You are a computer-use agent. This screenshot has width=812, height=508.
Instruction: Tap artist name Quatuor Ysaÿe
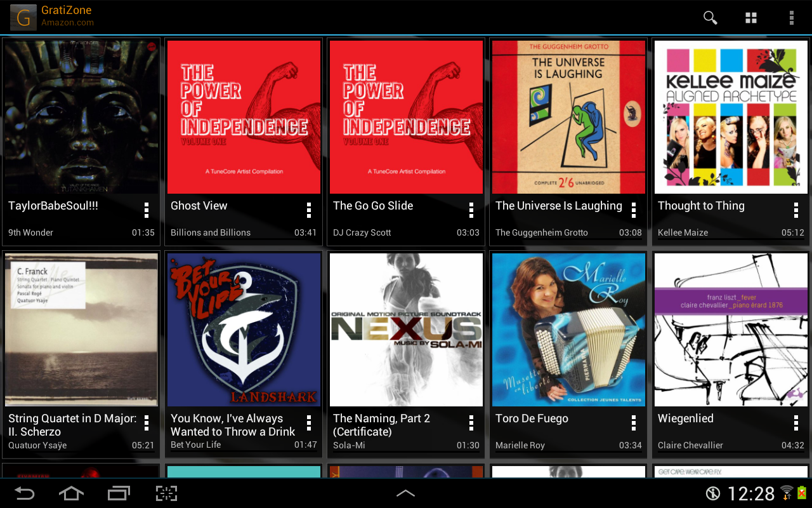tap(37, 445)
